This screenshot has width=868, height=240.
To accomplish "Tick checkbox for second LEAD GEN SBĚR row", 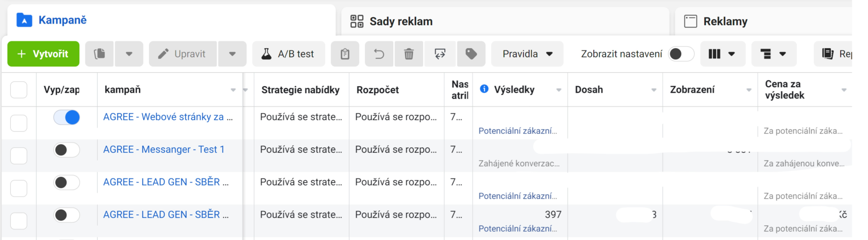I will (19, 221).
